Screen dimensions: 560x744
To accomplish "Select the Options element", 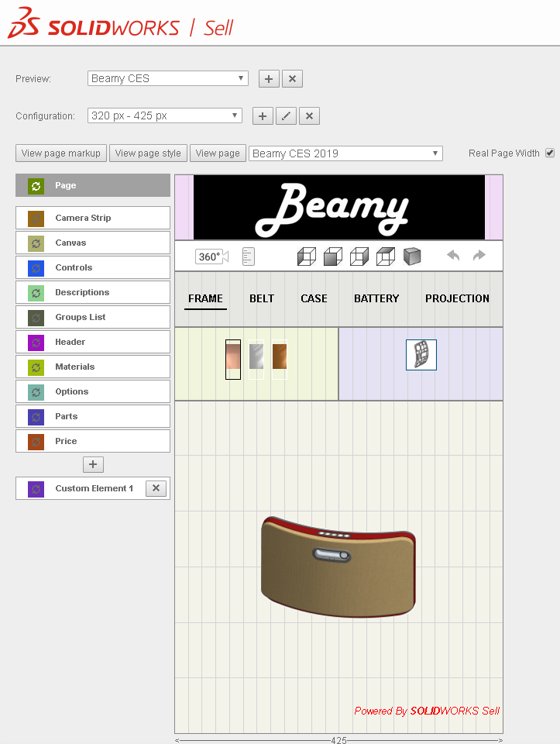I will point(93,391).
